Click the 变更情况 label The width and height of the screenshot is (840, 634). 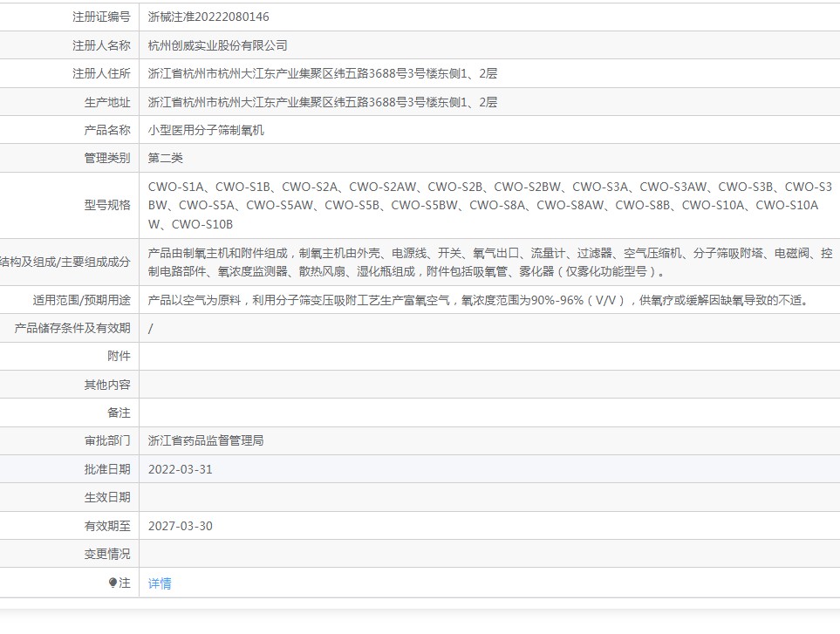coord(107,554)
